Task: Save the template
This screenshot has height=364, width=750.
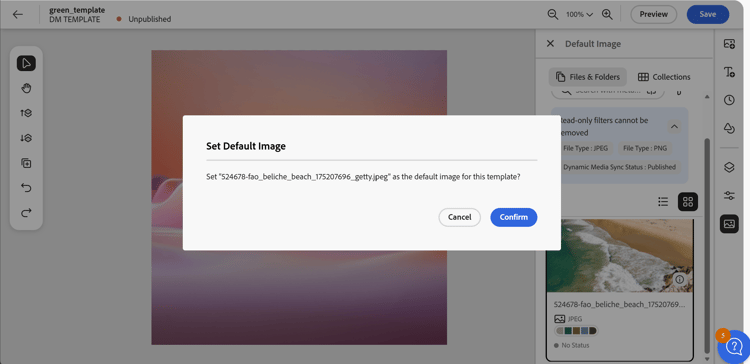Action: click(708, 14)
